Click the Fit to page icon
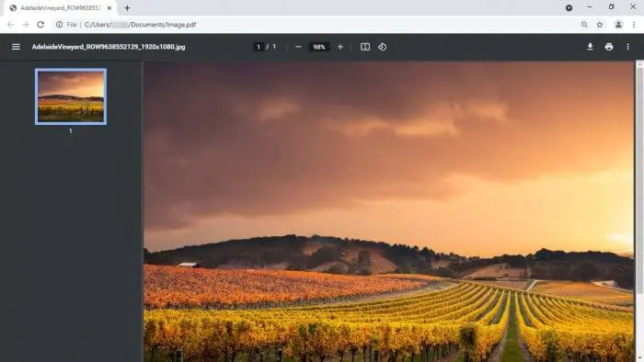 365,47
